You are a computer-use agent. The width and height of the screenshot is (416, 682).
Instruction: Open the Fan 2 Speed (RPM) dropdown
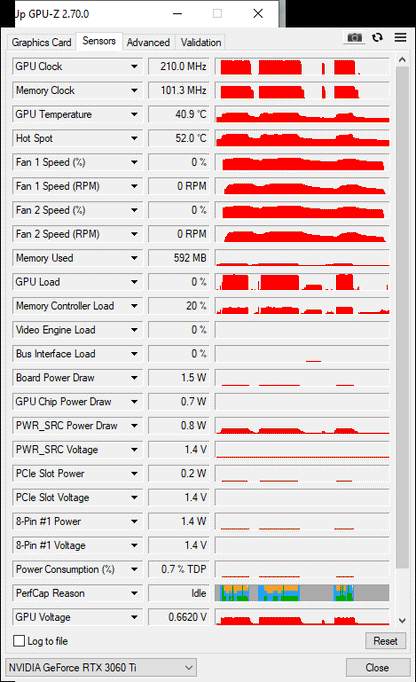point(134,234)
